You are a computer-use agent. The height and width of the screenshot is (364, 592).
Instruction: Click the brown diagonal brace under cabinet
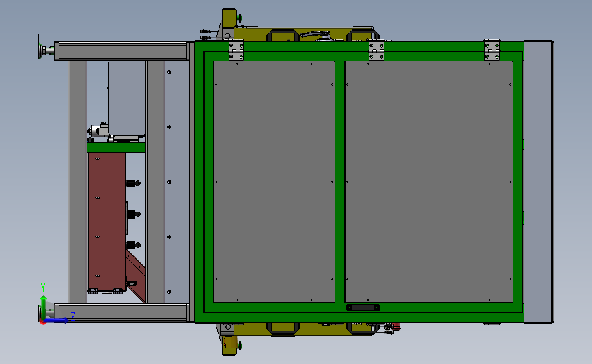pyautogui.click(x=136, y=276)
